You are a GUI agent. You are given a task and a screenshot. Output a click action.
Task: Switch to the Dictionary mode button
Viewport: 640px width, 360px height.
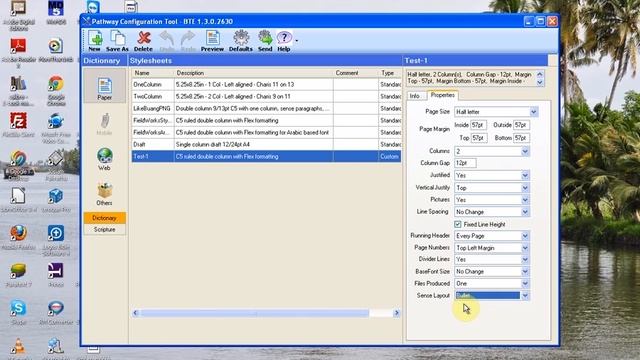tap(104, 218)
